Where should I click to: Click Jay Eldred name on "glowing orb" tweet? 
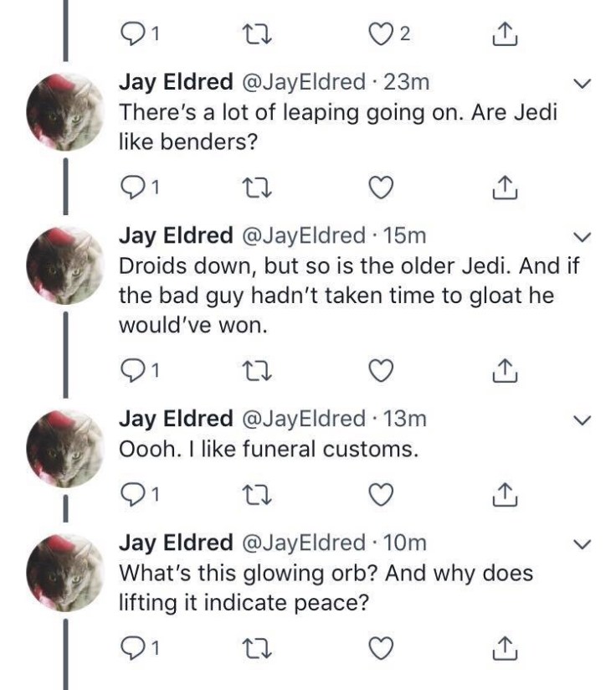pos(176,543)
